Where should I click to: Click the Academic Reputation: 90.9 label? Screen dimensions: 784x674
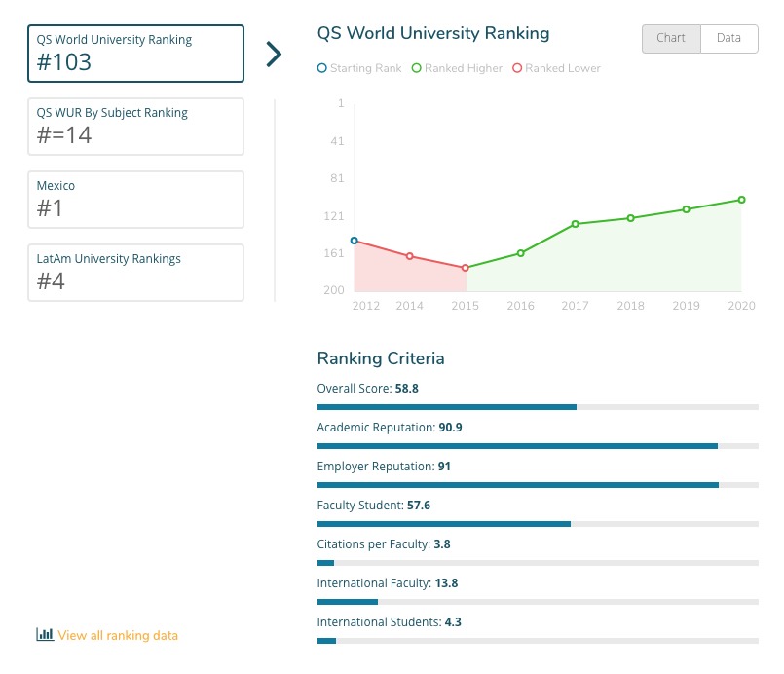[x=390, y=428]
